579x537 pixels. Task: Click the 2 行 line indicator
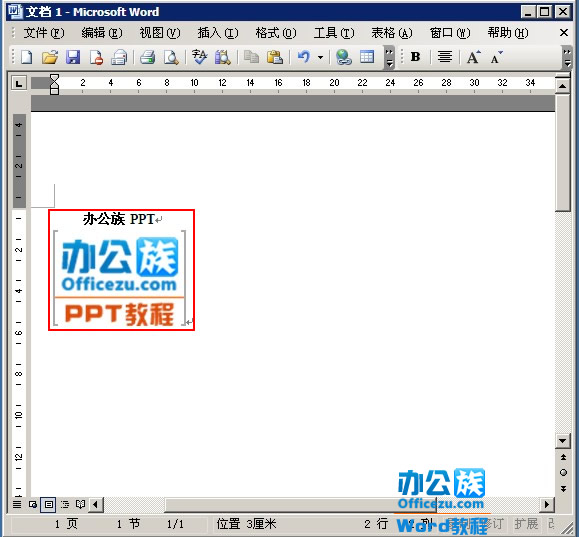click(376, 524)
